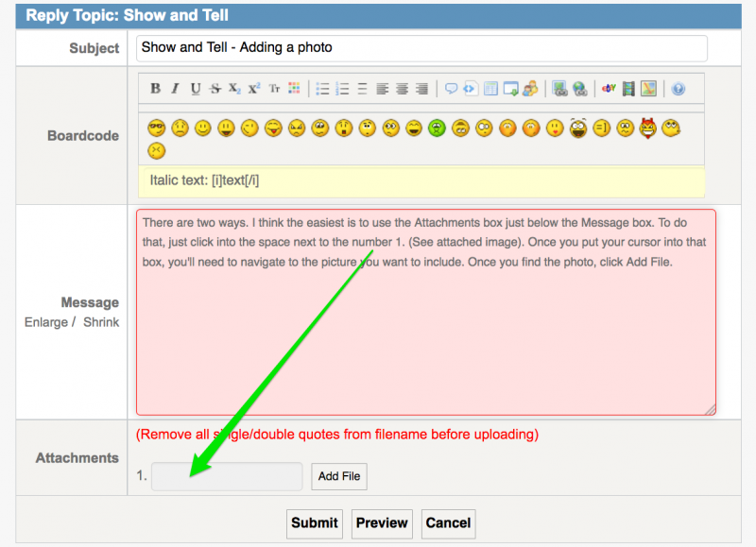Insert an eBay item tag
The height and width of the screenshot is (547, 756).
(610, 89)
